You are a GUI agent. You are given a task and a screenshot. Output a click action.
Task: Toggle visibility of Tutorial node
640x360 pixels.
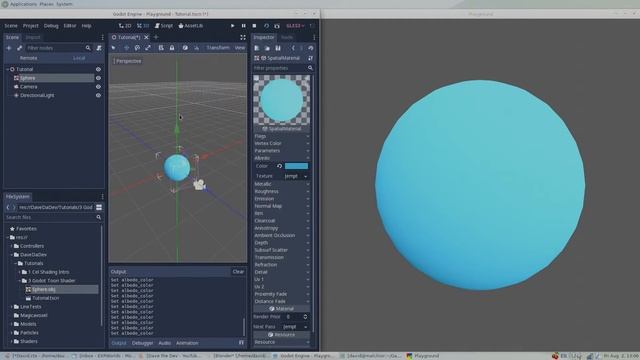tap(98, 69)
